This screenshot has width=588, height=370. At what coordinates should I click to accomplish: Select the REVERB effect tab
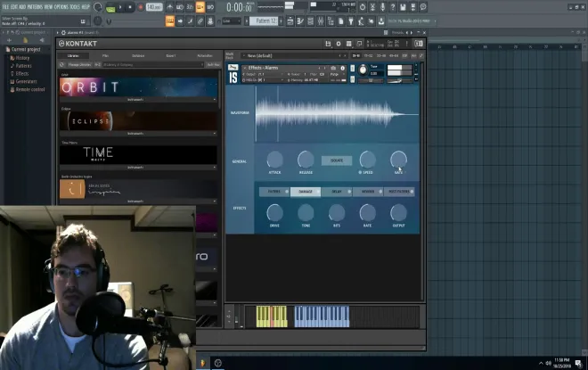pos(368,192)
